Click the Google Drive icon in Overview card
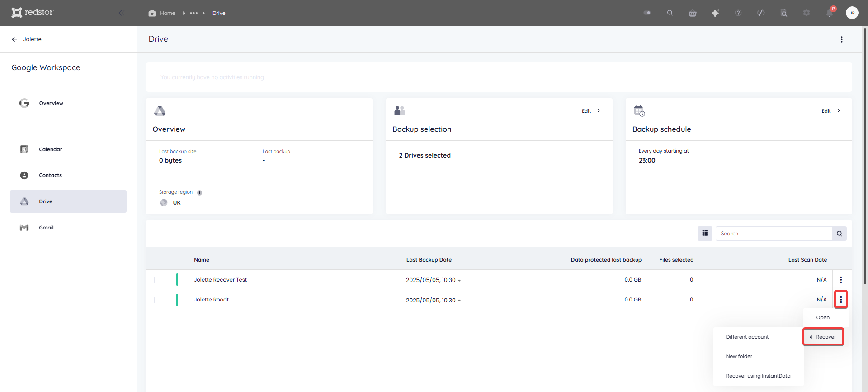Screen dimensions: 868x392 click(x=160, y=111)
